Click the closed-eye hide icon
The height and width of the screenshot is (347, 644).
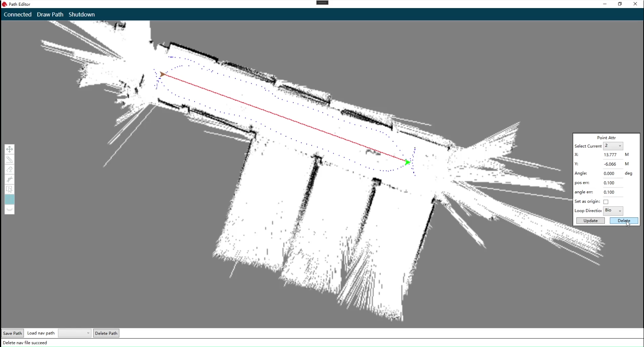10,209
